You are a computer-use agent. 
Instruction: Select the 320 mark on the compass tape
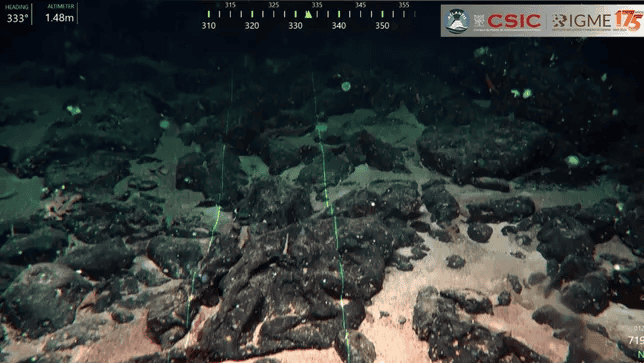(x=252, y=25)
